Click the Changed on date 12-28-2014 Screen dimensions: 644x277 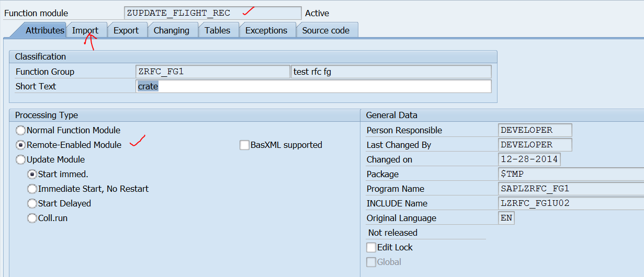(529, 159)
